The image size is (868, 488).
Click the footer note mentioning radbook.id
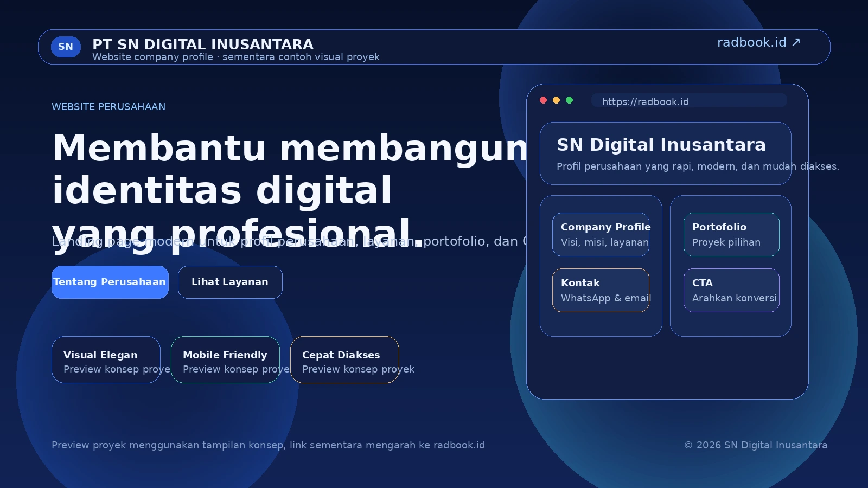(x=268, y=445)
